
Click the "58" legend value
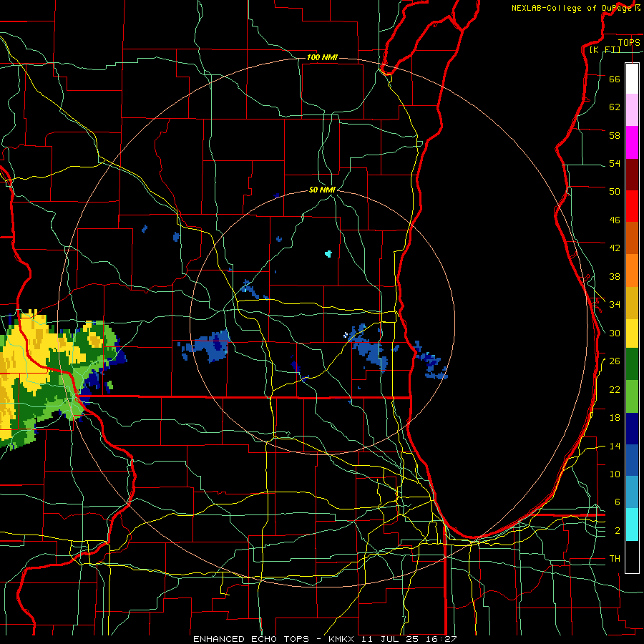pos(615,135)
